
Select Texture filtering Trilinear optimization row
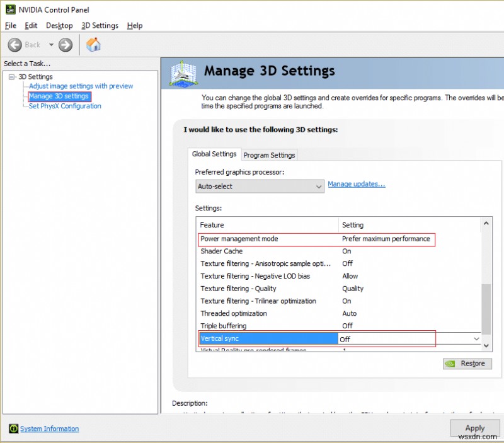pyautogui.click(x=338, y=301)
